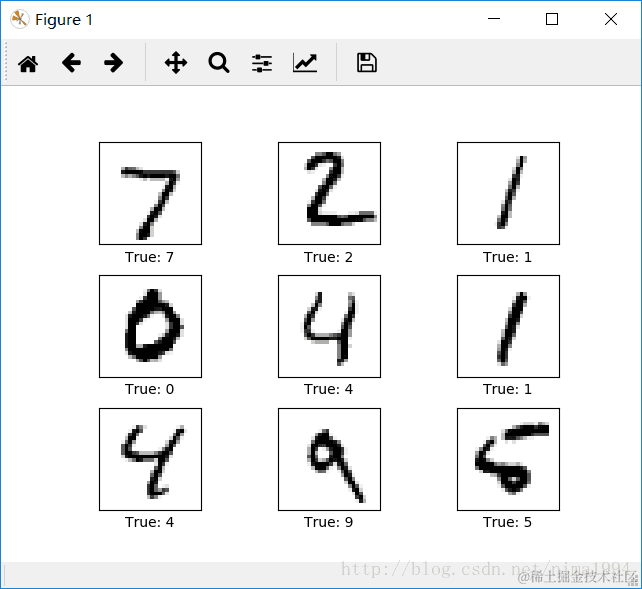Save the figure using the floppy disk icon
Image resolution: width=642 pixels, height=589 pixels.
367,63
